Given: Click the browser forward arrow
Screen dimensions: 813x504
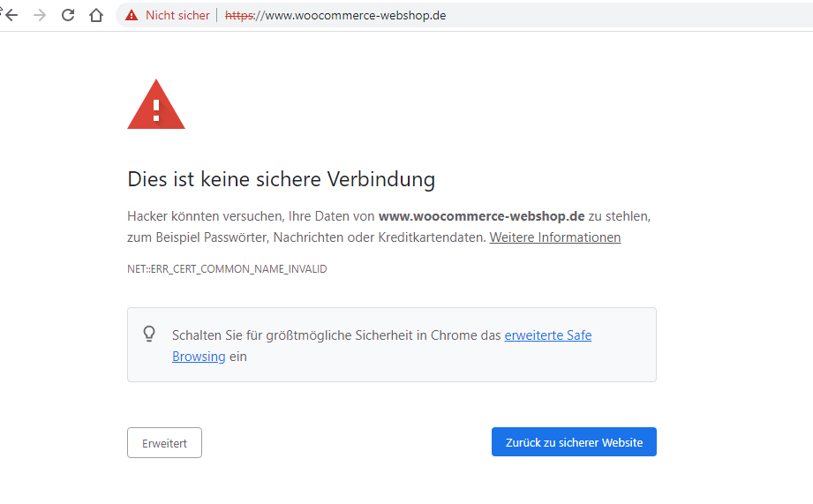Looking at the screenshot, I should click(40, 15).
